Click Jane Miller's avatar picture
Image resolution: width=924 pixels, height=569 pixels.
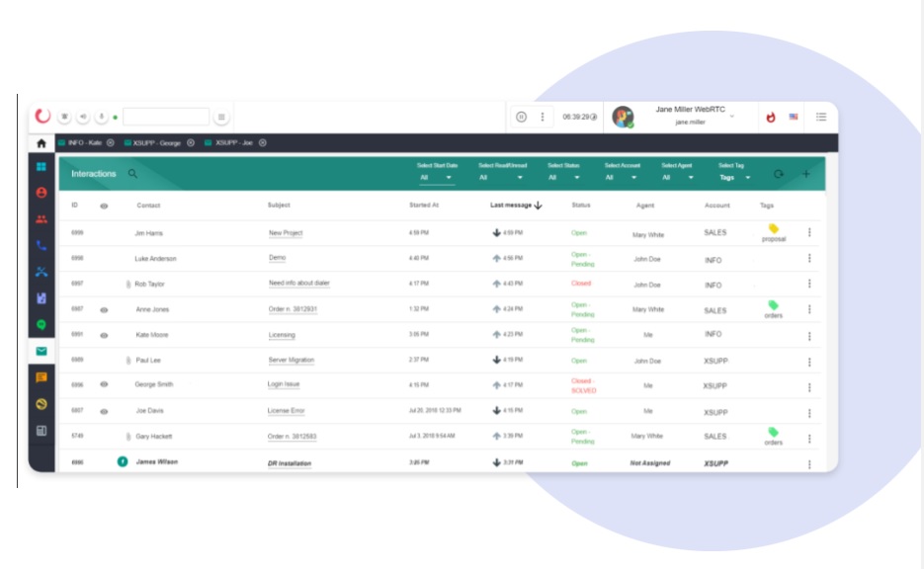pos(623,117)
